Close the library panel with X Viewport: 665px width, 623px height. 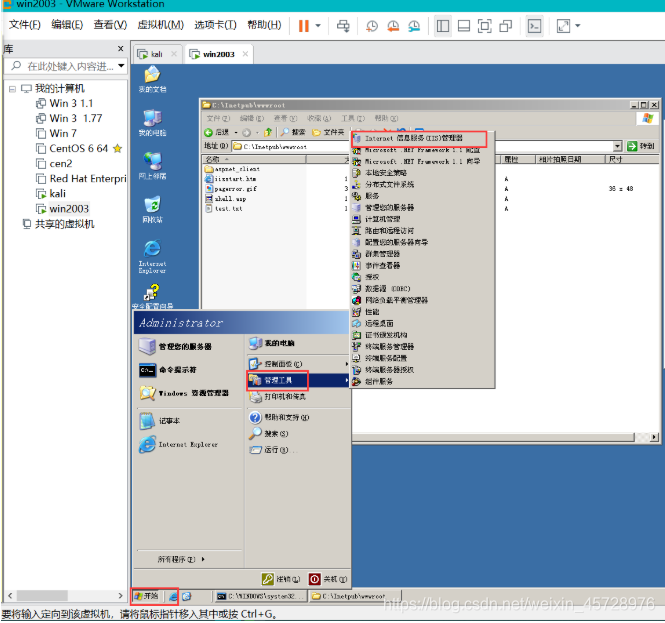point(121,49)
